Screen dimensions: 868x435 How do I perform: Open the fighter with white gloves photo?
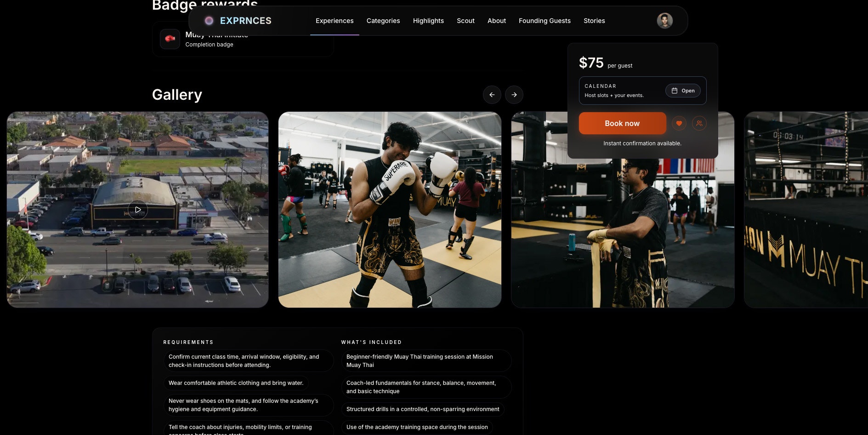[390, 210]
